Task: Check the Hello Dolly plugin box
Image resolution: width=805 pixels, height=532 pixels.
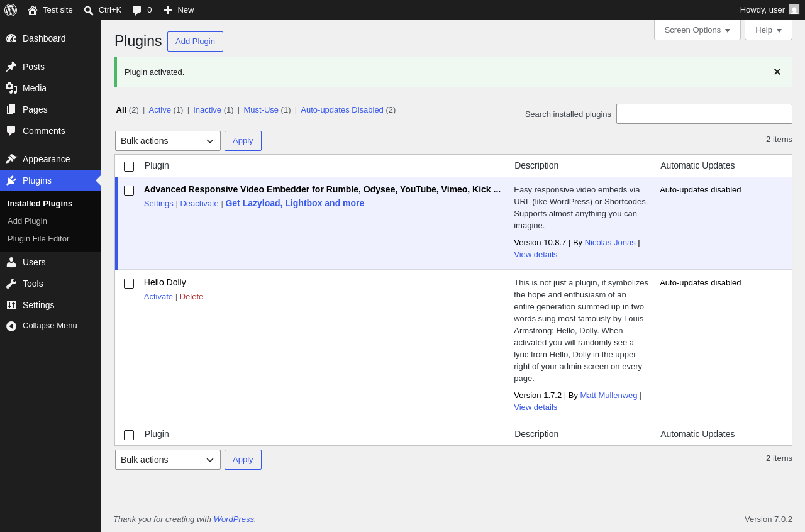Action: [x=129, y=284]
